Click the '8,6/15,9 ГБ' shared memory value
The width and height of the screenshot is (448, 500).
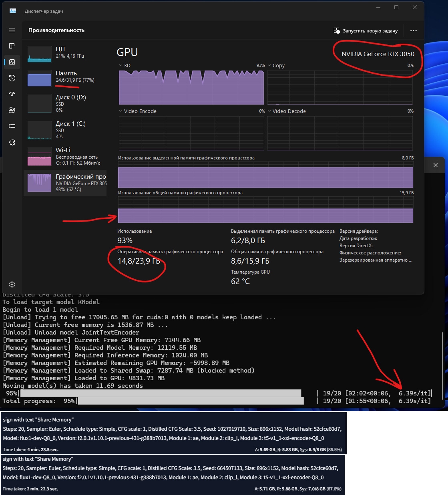pyautogui.click(x=250, y=261)
